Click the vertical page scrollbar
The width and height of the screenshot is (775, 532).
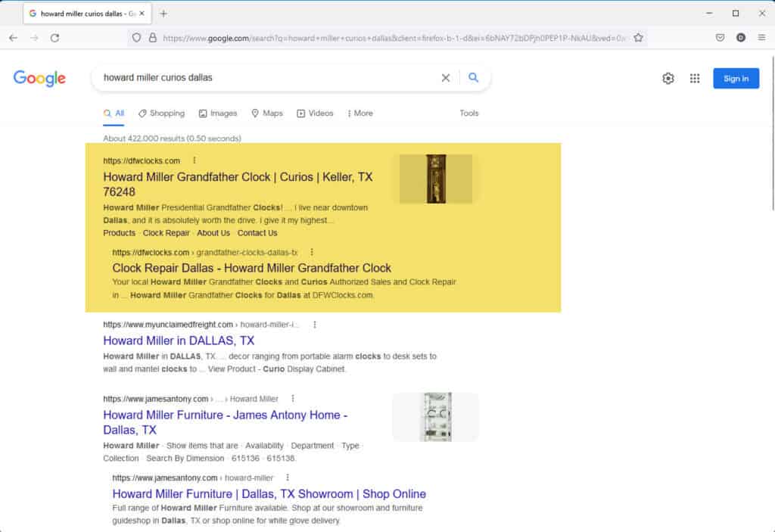[773, 133]
